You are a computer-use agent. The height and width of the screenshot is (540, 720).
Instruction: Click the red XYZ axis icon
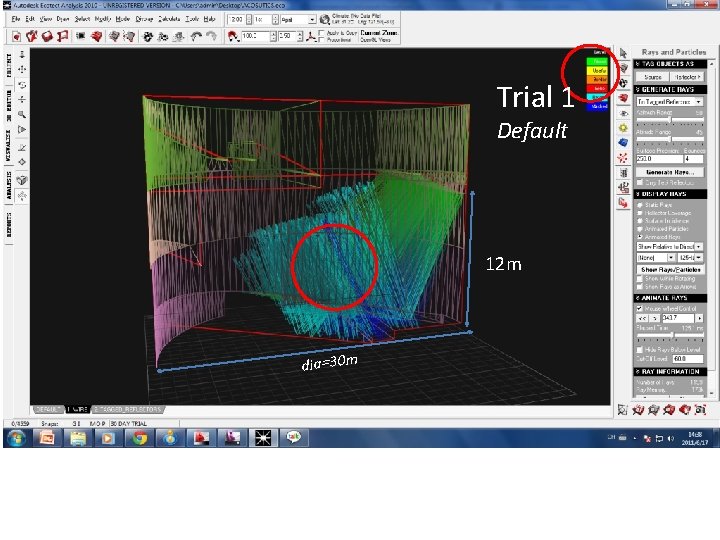(x=311, y=36)
